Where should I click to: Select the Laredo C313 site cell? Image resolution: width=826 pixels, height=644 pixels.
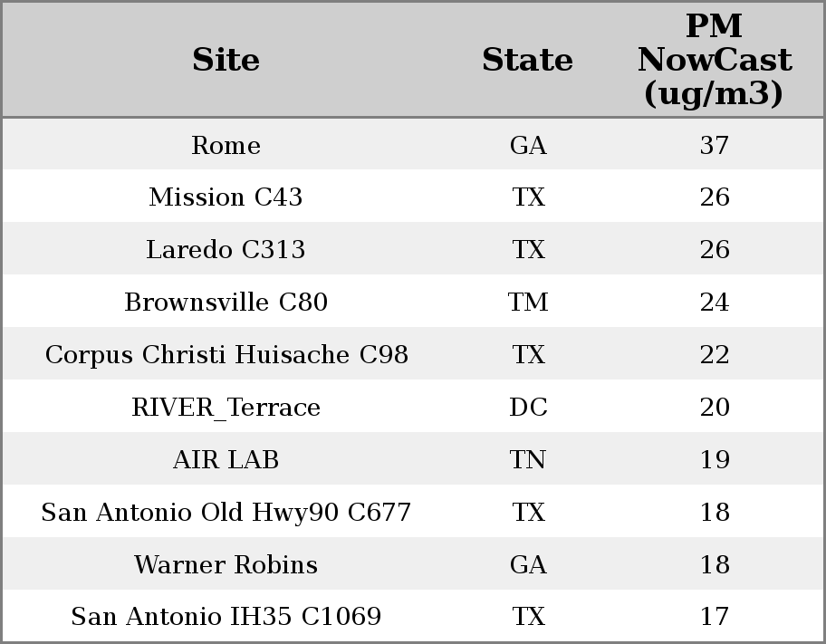tap(226, 249)
